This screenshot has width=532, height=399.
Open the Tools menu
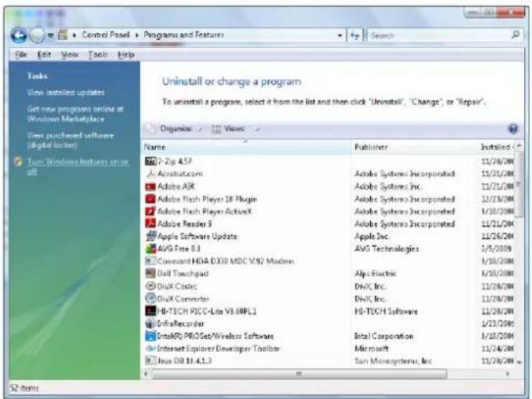coord(98,54)
